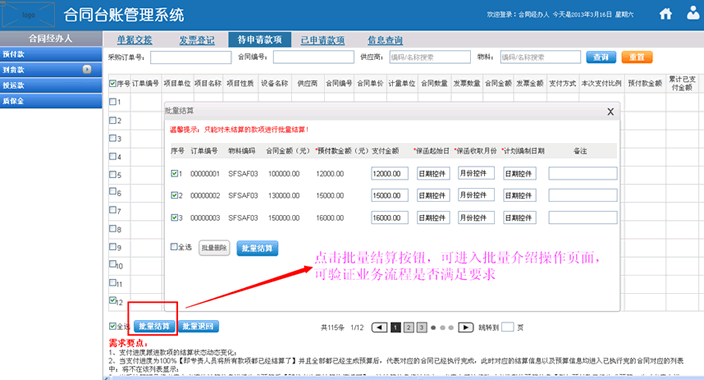Focus 备注 field for order 00000002

tap(583, 195)
